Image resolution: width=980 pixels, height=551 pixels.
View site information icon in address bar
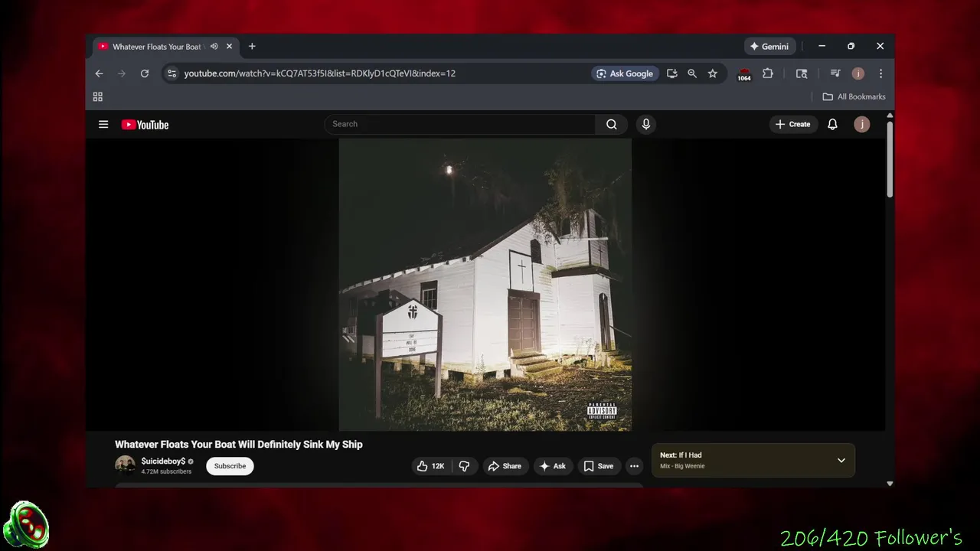point(171,73)
